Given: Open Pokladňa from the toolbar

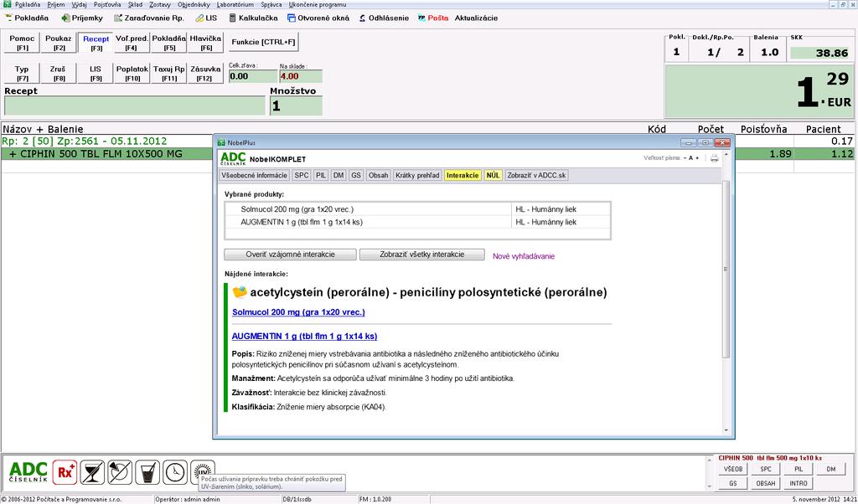Looking at the screenshot, I should (x=27, y=18).
